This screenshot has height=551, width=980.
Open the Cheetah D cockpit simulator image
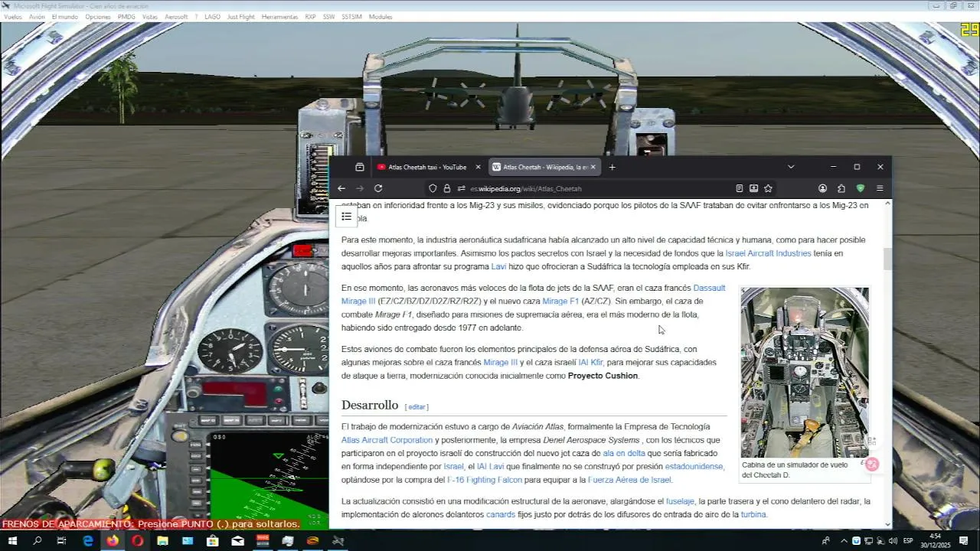[x=805, y=373]
